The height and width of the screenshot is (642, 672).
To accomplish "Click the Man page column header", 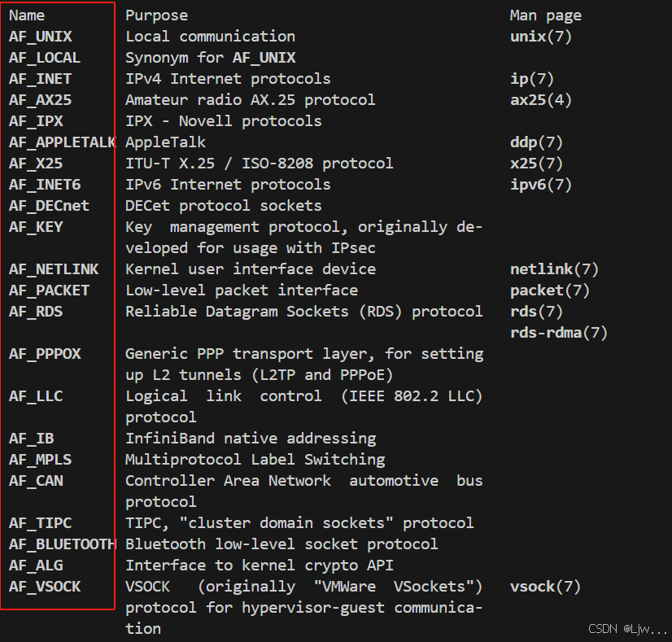I will coord(545,15).
